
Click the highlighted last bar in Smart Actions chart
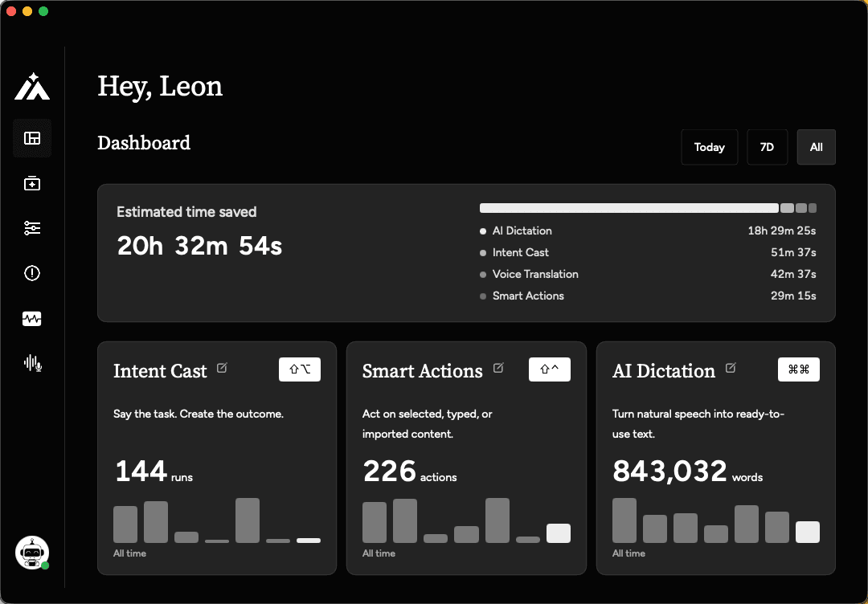click(x=559, y=533)
